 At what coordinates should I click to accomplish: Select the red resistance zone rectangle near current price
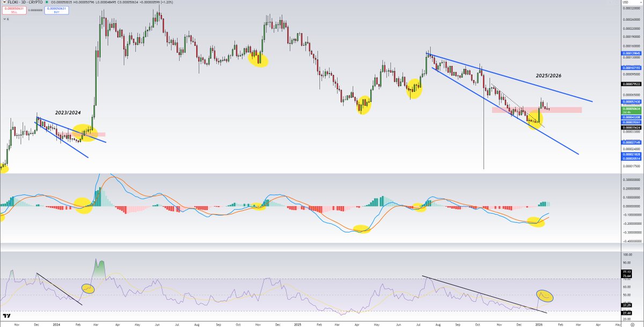pos(537,110)
